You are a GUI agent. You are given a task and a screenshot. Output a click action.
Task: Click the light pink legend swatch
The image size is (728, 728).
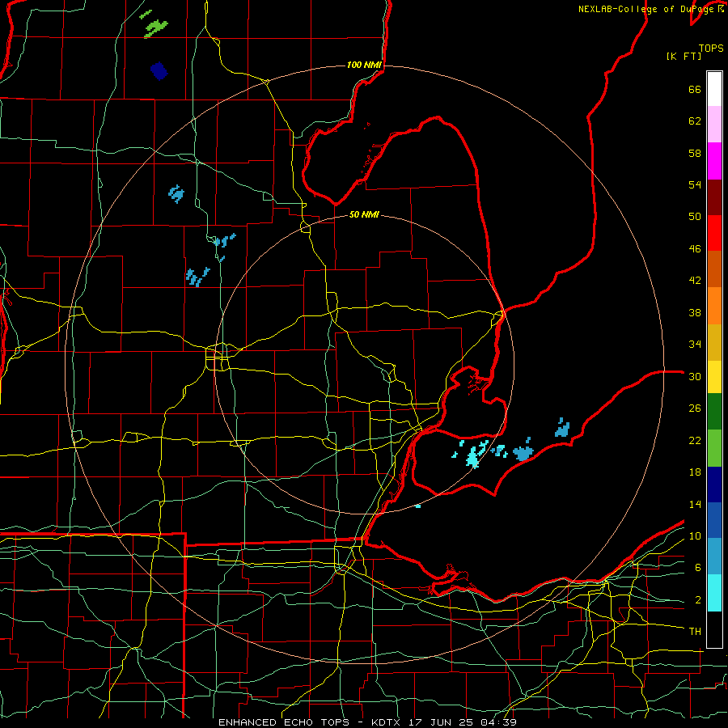[714, 124]
